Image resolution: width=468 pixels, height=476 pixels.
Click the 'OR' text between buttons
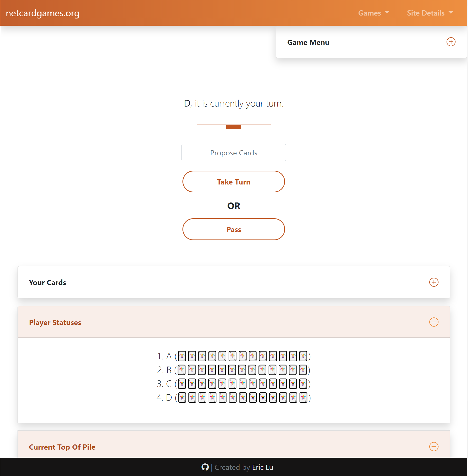click(234, 206)
